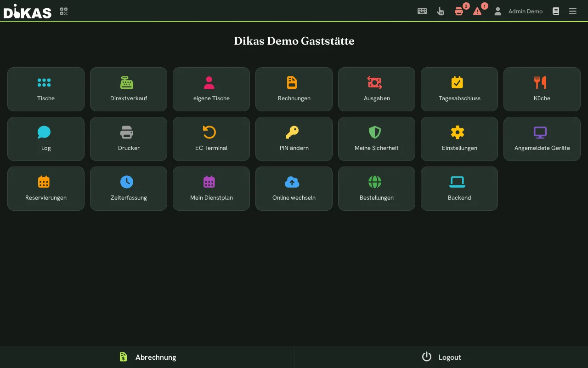Open the handbook book icon in header

point(556,11)
